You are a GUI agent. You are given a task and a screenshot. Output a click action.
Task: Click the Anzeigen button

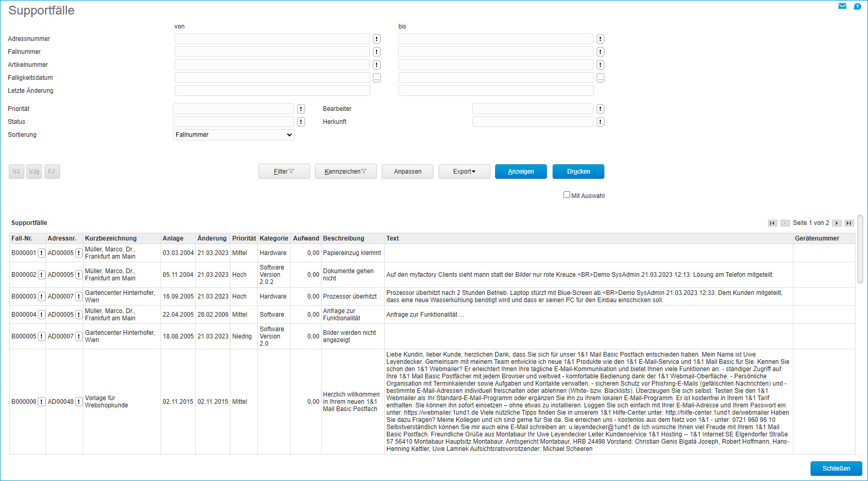[520, 172]
